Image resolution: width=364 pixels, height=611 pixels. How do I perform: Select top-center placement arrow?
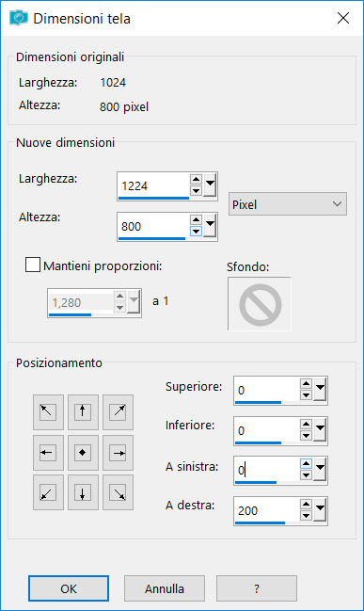[x=83, y=411]
